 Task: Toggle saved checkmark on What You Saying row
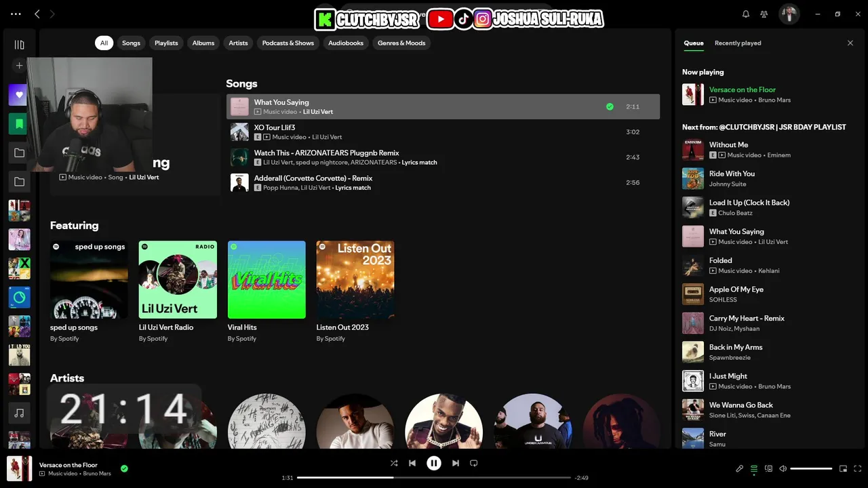pyautogui.click(x=610, y=106)
